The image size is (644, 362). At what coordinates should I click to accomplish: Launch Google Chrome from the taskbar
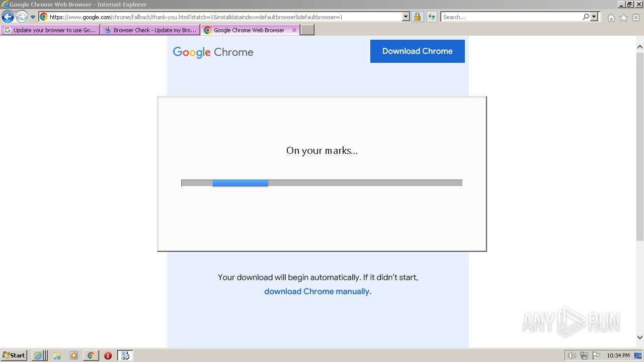pyautogui.click(x=91, y=355)
